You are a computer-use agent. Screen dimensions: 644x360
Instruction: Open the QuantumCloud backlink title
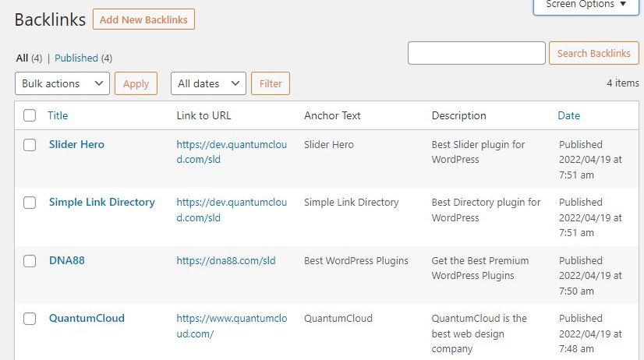[x=87, y=318]
